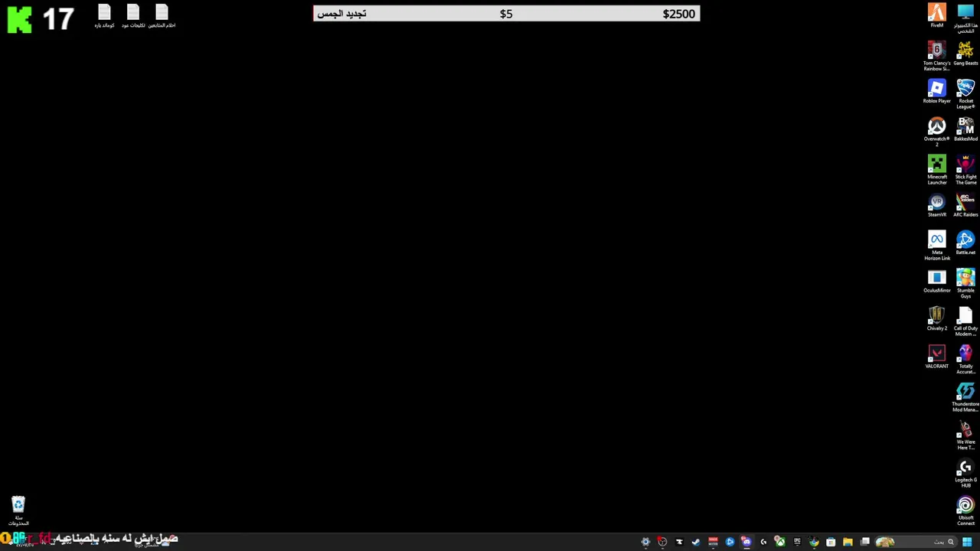The image size is (980, 551).
Task: Open the Minecraft Launcher icon
Action: point(936,170)
